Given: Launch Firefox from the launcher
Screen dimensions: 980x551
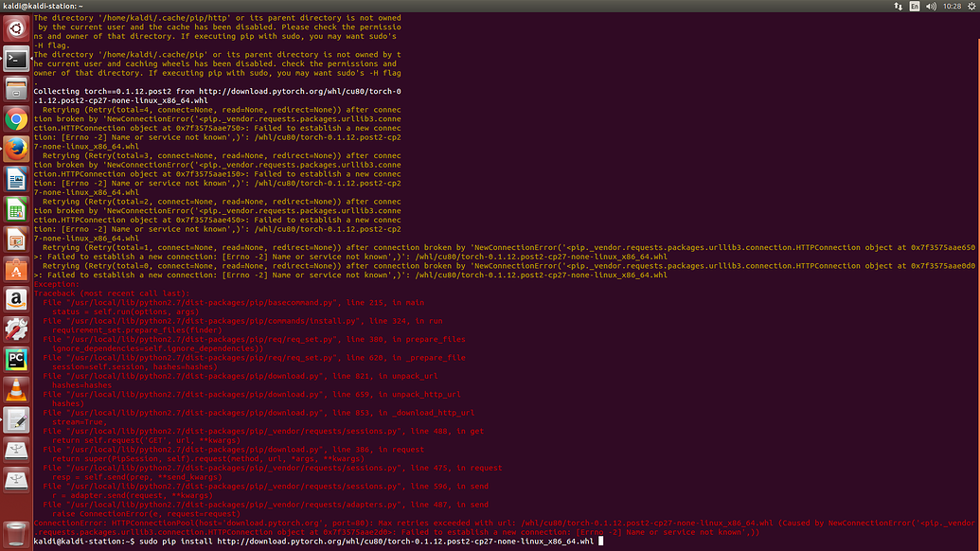Looking at the screenshot, I should (x=15, y=150).
